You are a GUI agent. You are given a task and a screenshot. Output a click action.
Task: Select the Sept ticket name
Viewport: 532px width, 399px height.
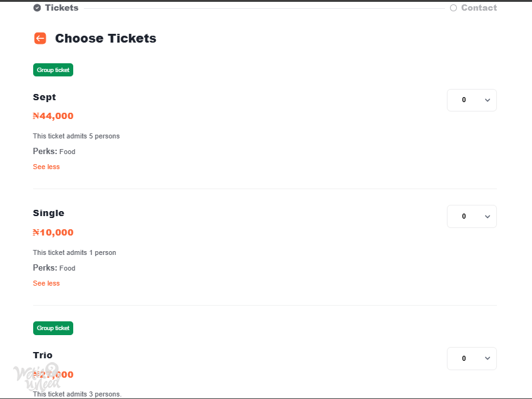[44, 98]
